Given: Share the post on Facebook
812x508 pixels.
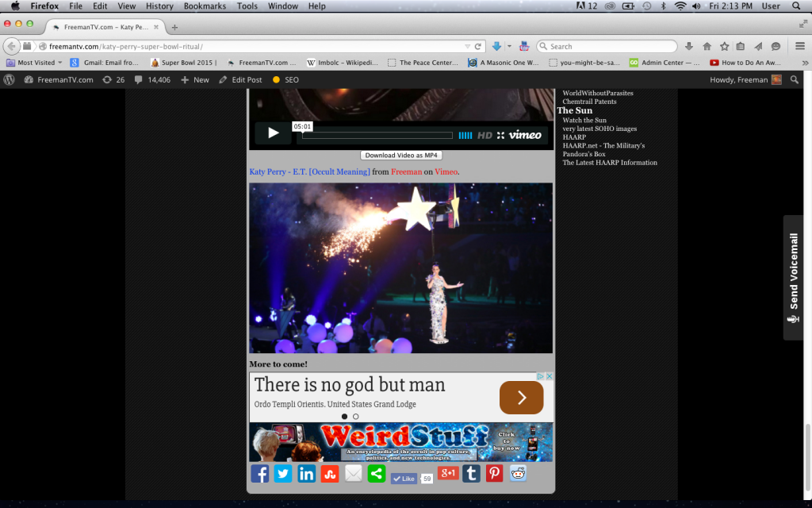Looking at the screenshot, I should [259, 474].
